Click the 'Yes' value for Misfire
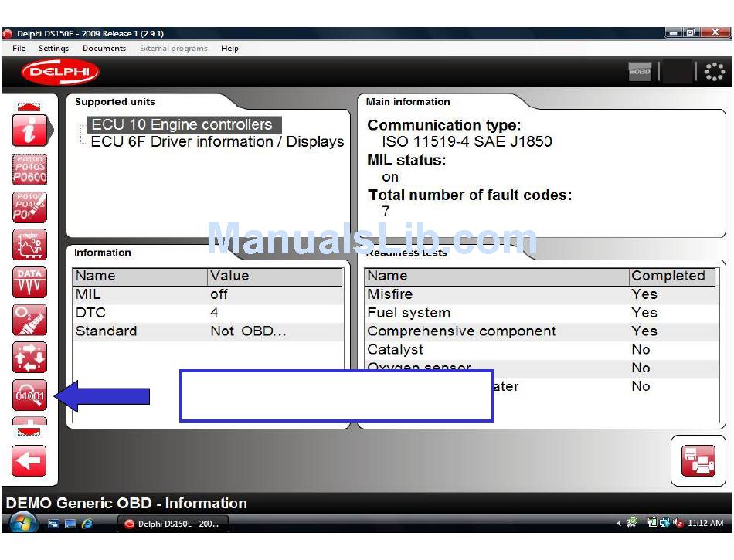 644,294
